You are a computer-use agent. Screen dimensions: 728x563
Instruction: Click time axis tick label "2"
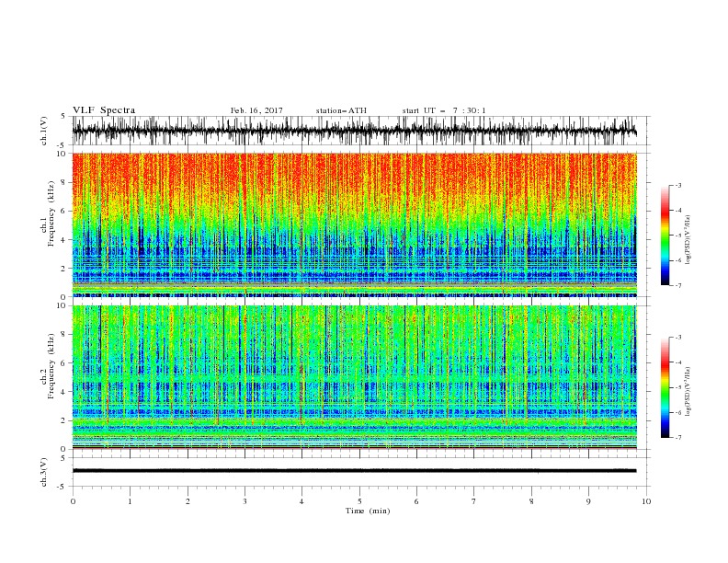tap(188, 501)
